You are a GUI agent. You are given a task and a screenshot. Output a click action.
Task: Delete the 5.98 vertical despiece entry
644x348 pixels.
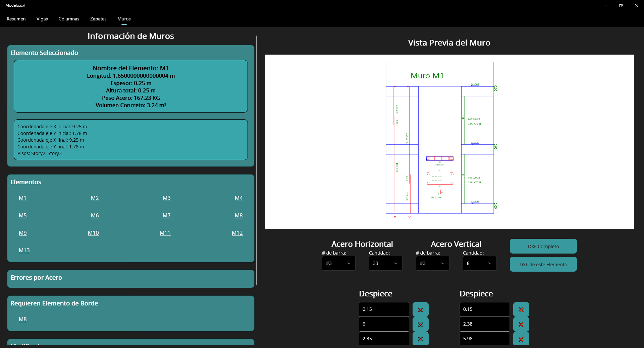(521, 339)
